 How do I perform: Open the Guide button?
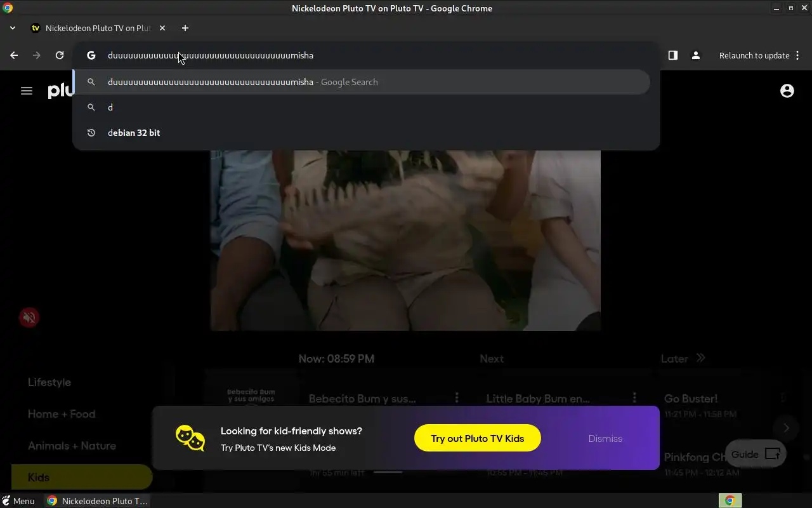click(756, 454)
